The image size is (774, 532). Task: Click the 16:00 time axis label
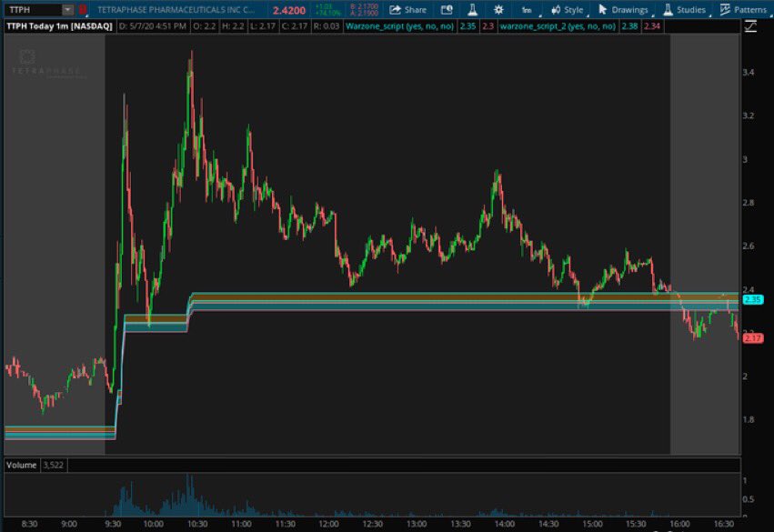(x=679, y=524)
